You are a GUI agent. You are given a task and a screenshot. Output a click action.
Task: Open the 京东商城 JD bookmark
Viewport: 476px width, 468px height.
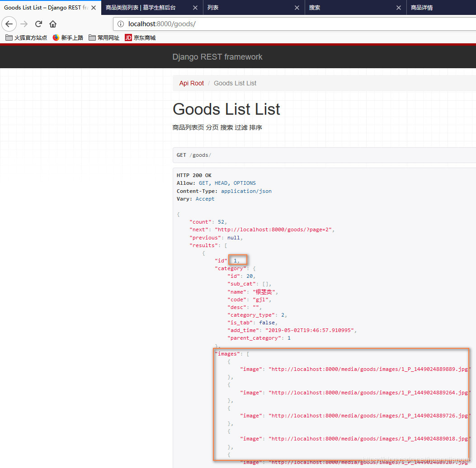pos(140,37)
